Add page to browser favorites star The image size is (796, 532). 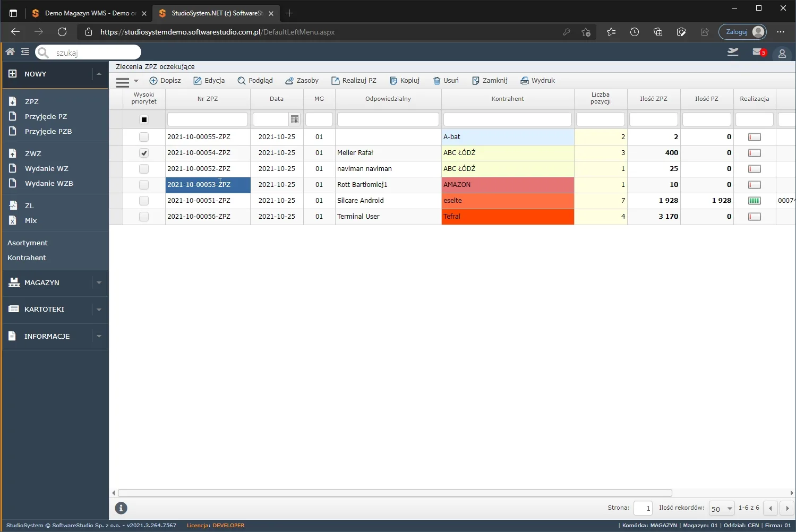pyautogui.click(x=586, y=32)
